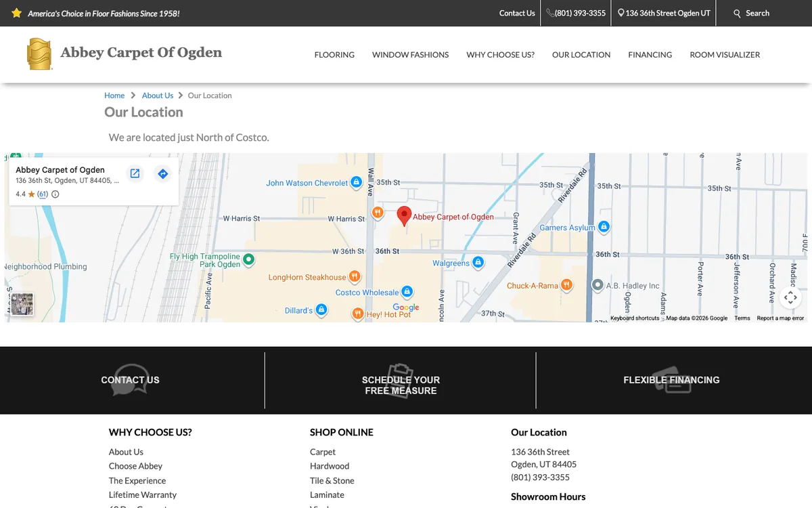The height and width of the screenshot is (508, 812).
Task: Click the Google logo on map
Action: (406, 307)
